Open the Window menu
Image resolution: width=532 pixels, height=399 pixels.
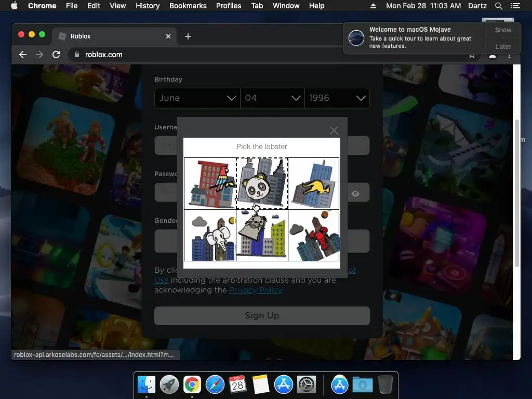[x=286, y=6]
